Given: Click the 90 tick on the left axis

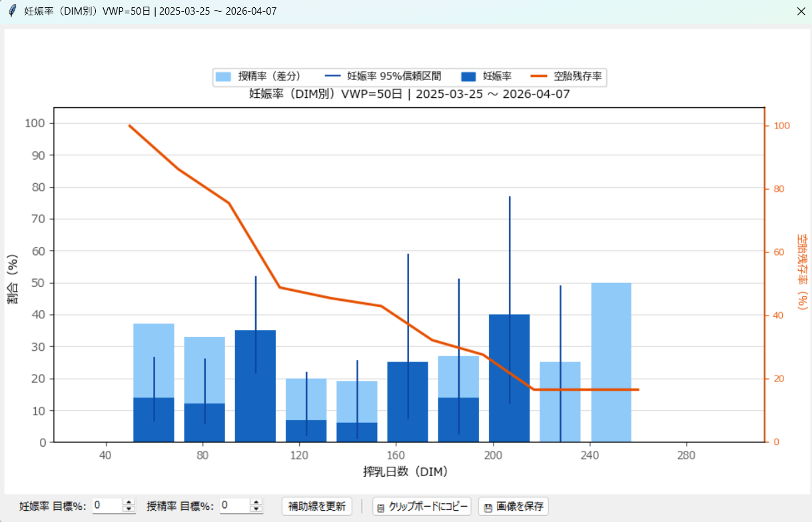Looking at the screenshot, I should (x=39, y=155).
